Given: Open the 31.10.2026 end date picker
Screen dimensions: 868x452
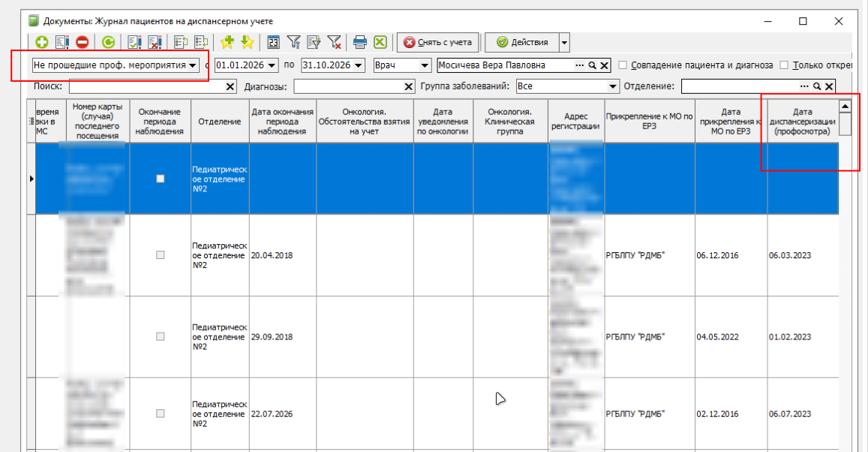Looking at the screenshot, I should 358,65.
